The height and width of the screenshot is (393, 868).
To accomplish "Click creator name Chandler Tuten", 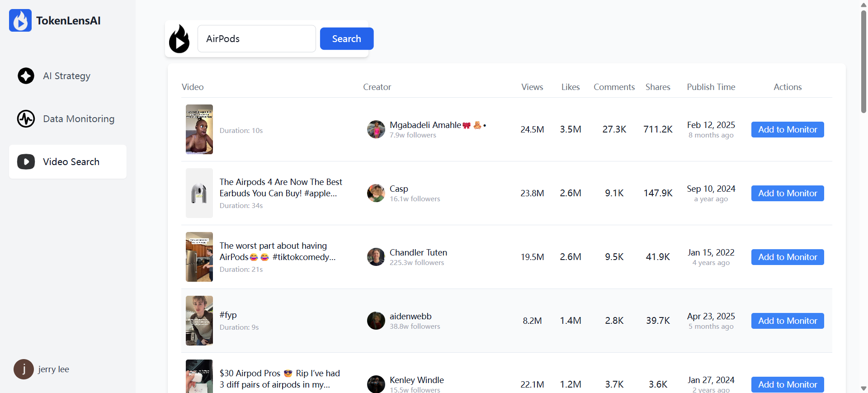I will click(x=418, y=252).
